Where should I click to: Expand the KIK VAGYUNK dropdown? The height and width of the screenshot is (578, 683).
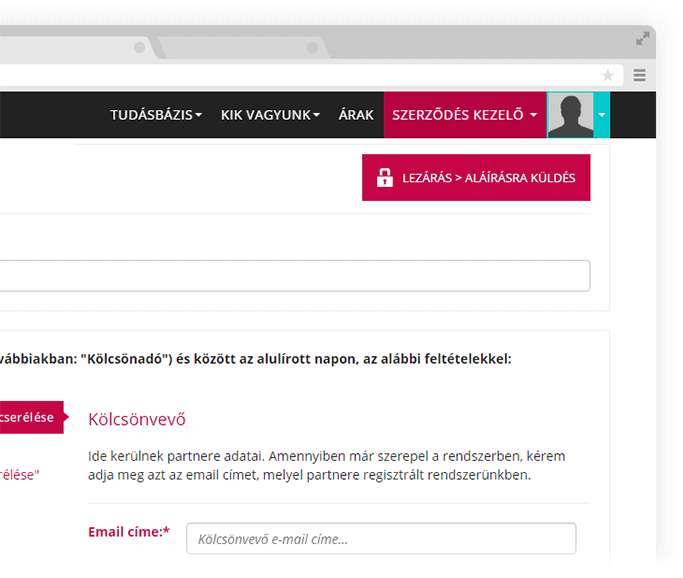pos(270,115)
